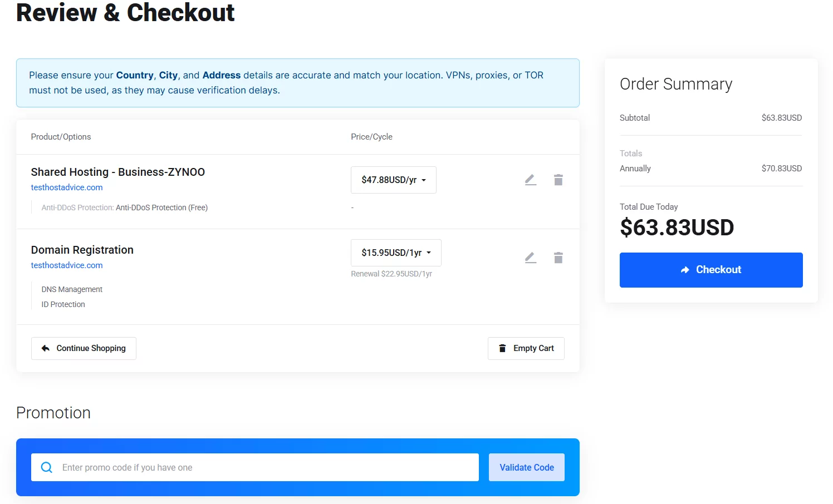Delete Shared Hosting item with trash icon
Screen dimensions: 833x504
pos(558,180)
